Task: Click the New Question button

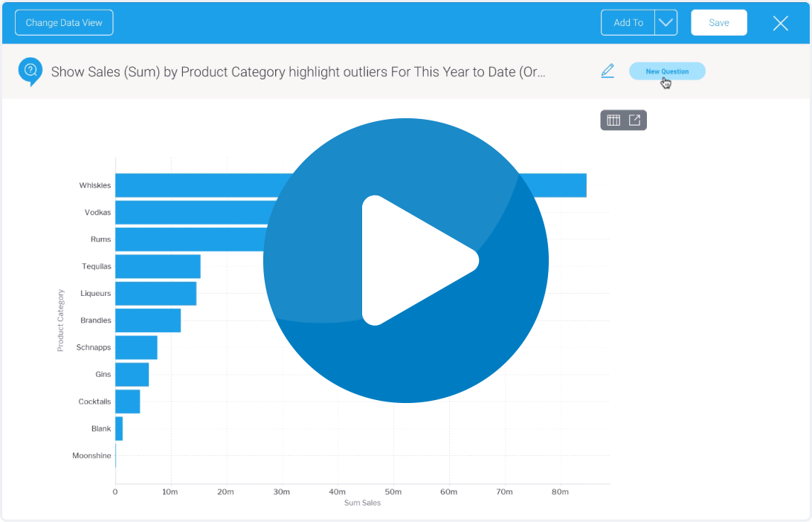Action: [667, 71]
